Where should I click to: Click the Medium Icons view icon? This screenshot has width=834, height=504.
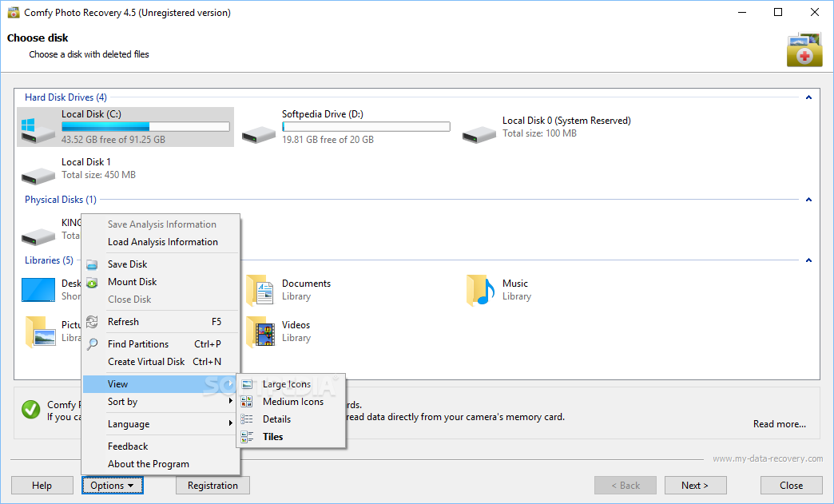point(247,402)
